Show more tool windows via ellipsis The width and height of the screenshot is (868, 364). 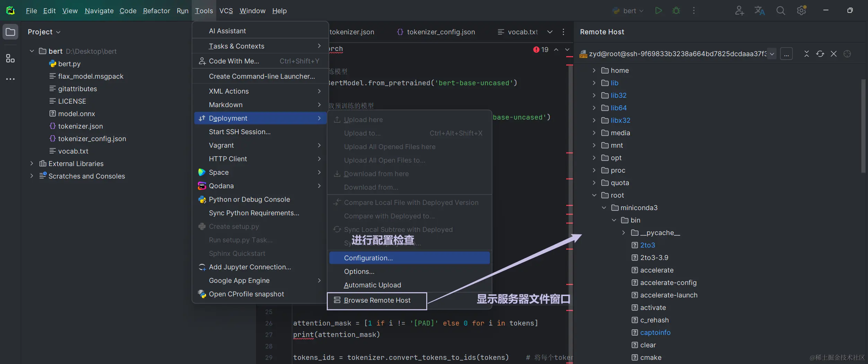(x=10, y=79)
